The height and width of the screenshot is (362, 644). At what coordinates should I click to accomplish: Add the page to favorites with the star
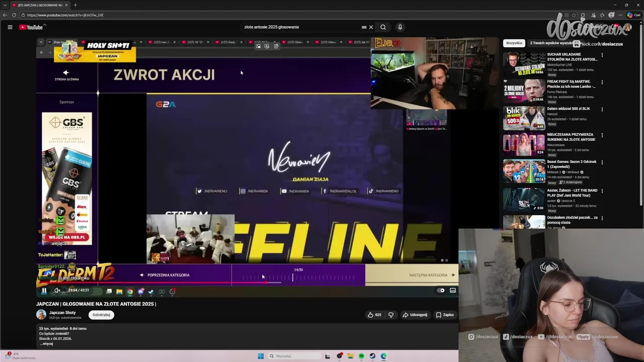click(574, 15)
